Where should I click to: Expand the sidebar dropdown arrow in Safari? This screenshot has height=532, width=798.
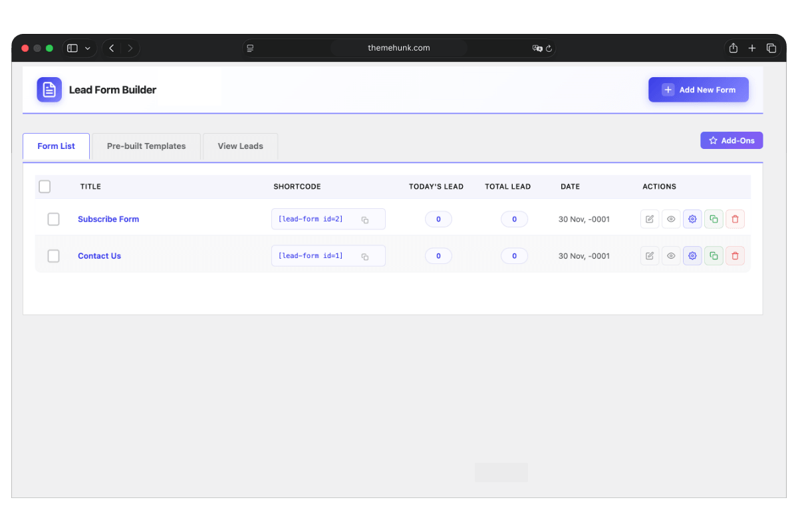click(88, 49)
